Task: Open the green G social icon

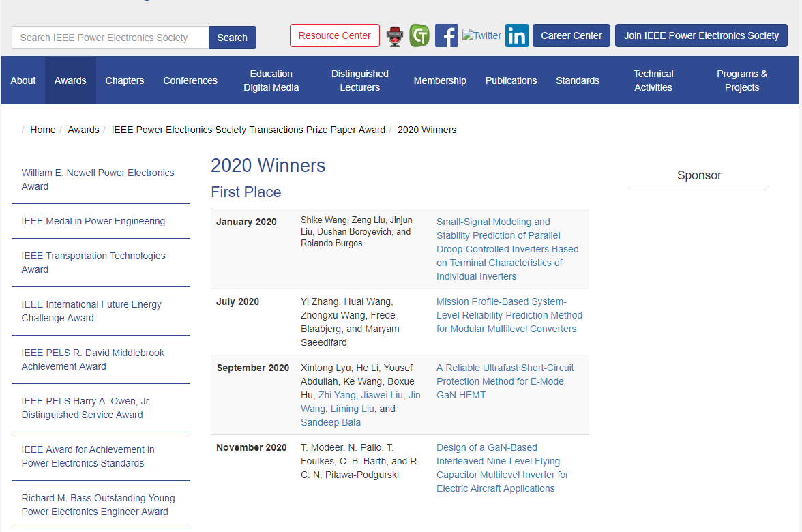Action: (419, 35)
